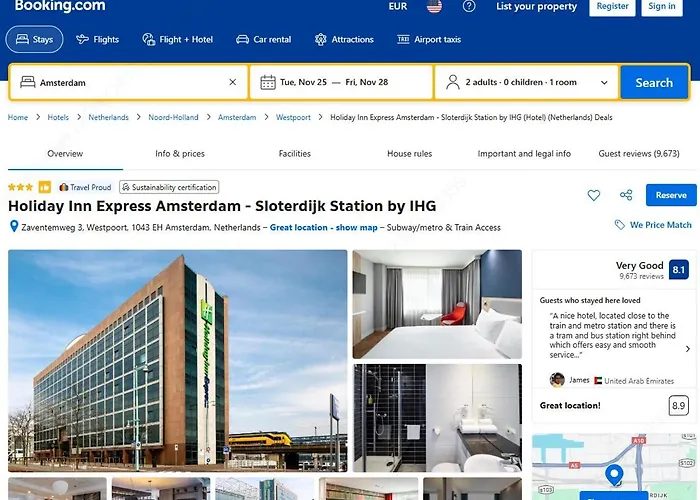
Task: Click the map marker pin
Action: (x=614, y=475)
